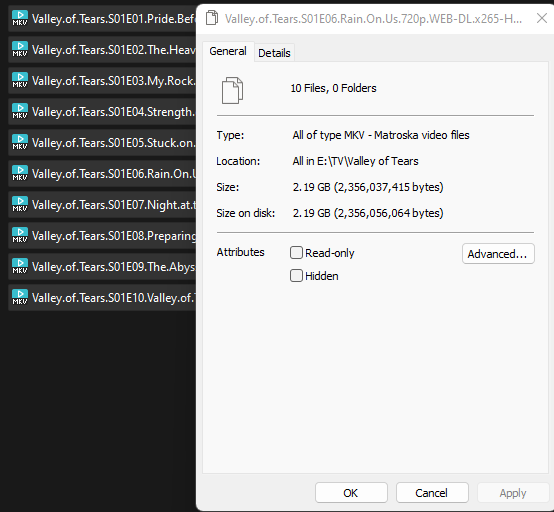Click the Apply button
554x512 pixels.
[x=513, y=493]
